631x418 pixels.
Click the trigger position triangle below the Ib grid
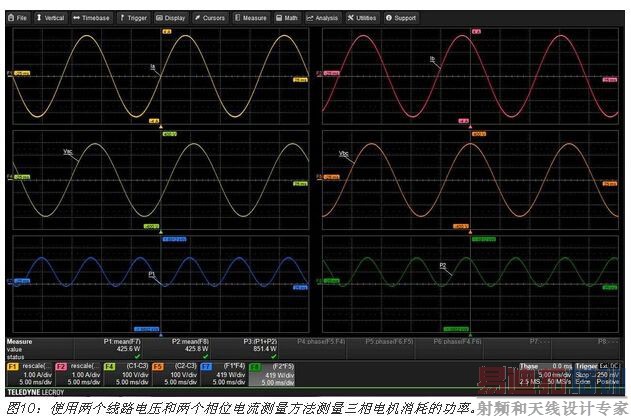point(470,126)
